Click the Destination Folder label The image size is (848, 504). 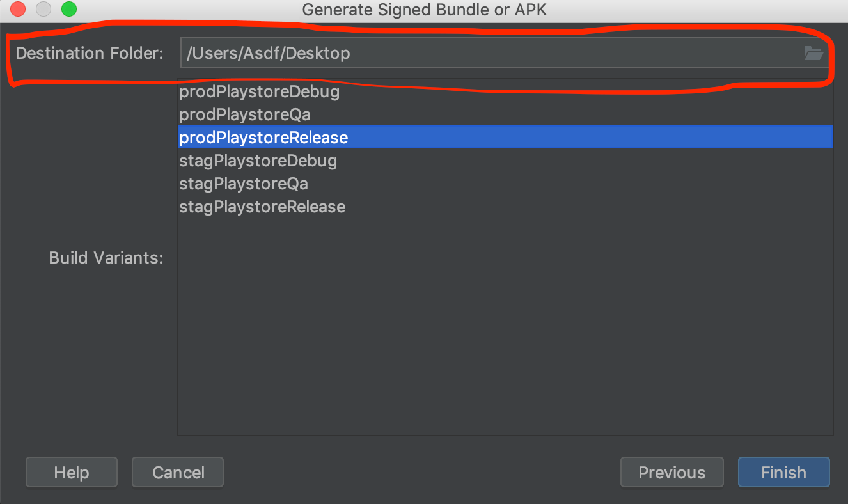tap(88, 53)
